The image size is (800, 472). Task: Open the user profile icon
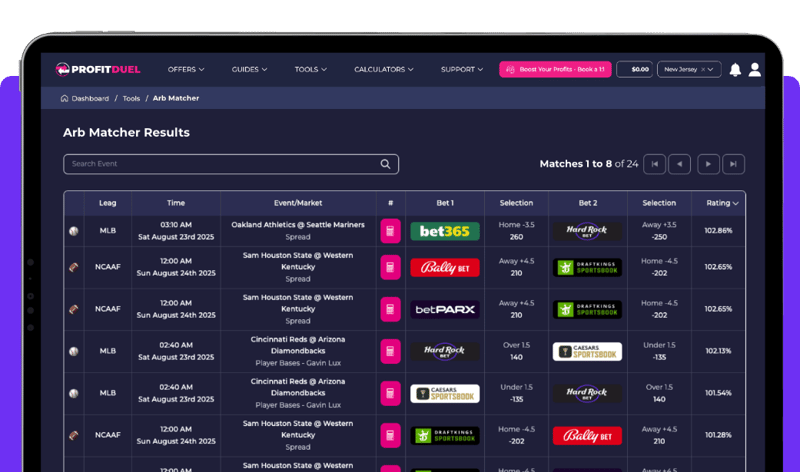755,70
